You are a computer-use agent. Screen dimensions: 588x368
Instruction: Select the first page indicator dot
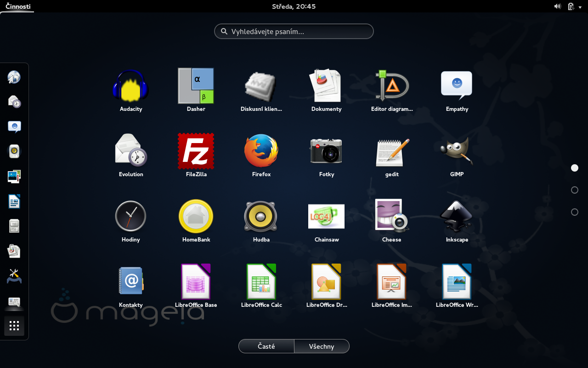[x=575, y=168]
